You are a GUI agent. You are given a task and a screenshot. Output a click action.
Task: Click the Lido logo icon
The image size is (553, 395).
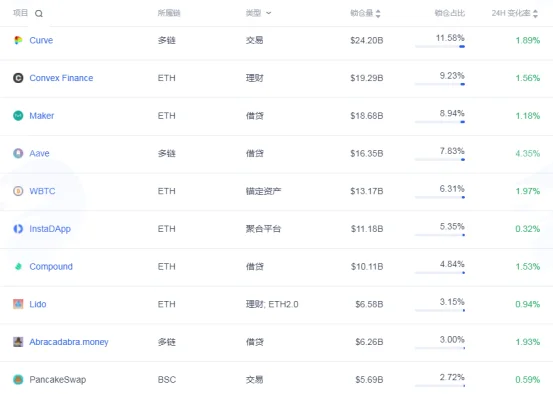coord(18,304)
